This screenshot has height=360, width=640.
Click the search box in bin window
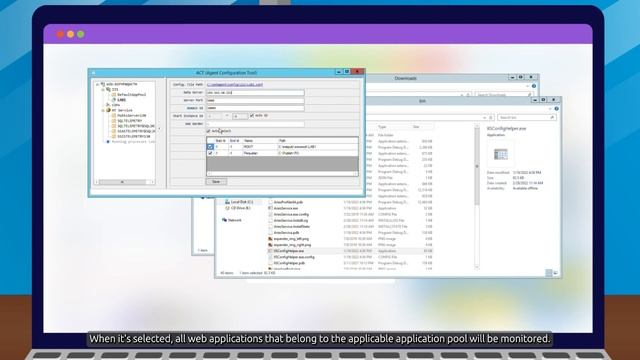click(x=527, y=118)
